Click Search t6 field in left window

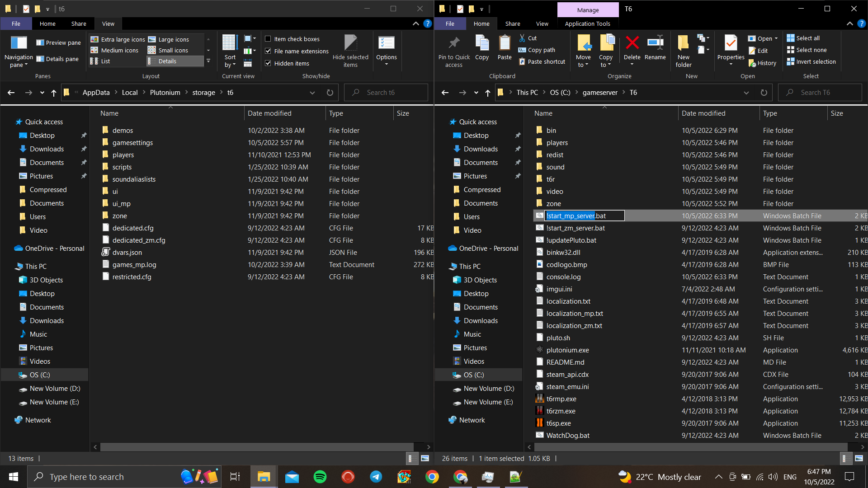pos(386,93)
